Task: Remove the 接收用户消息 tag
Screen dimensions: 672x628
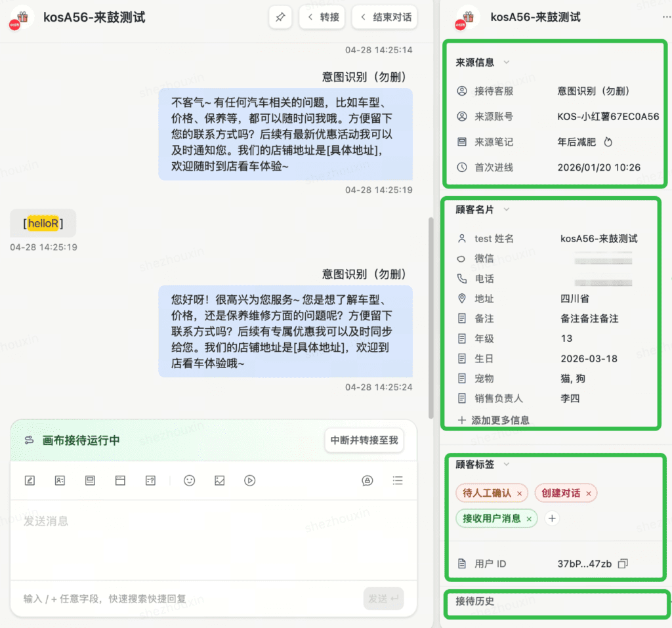Action: coord(529,519)
